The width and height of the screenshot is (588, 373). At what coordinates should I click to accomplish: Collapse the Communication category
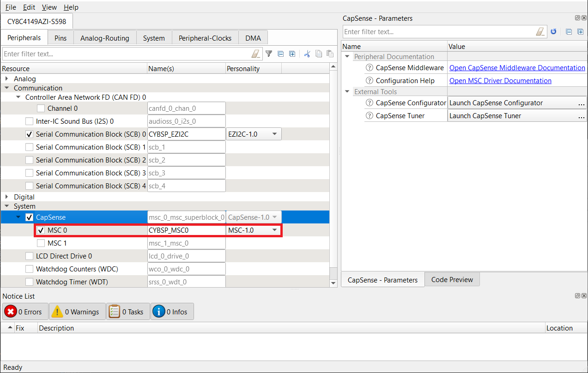coord(7,88)
